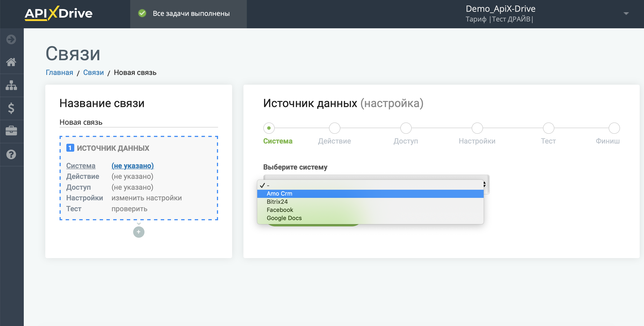Click (не указано) beside Доступ

(132, 187)
